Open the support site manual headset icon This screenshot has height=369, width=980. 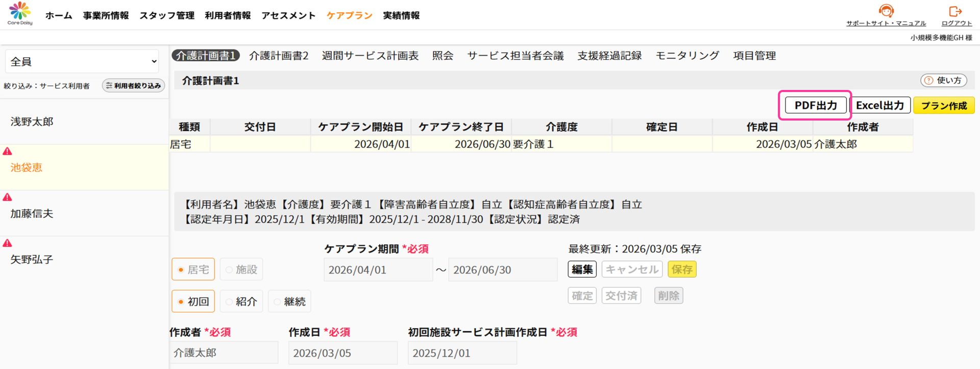coord(886,11)
